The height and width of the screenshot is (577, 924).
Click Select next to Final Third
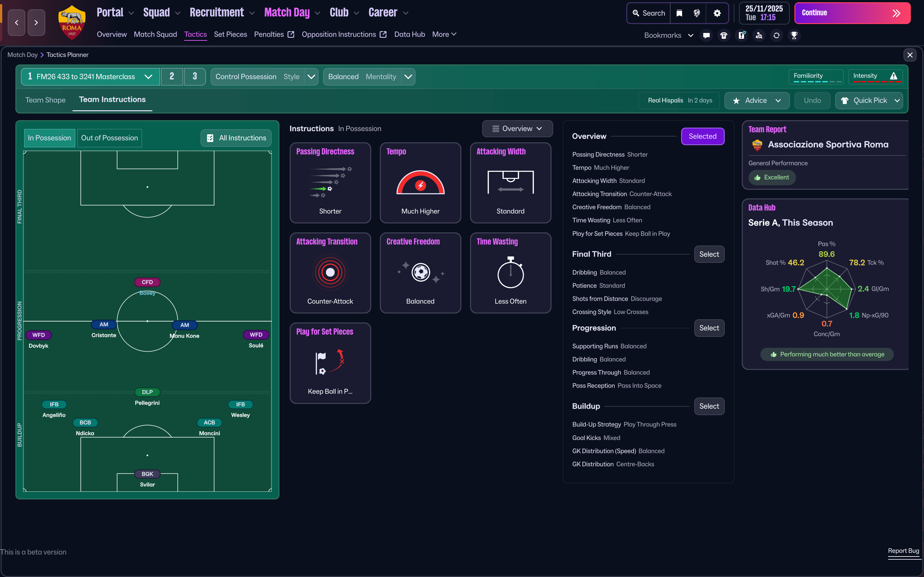[709, 254]
